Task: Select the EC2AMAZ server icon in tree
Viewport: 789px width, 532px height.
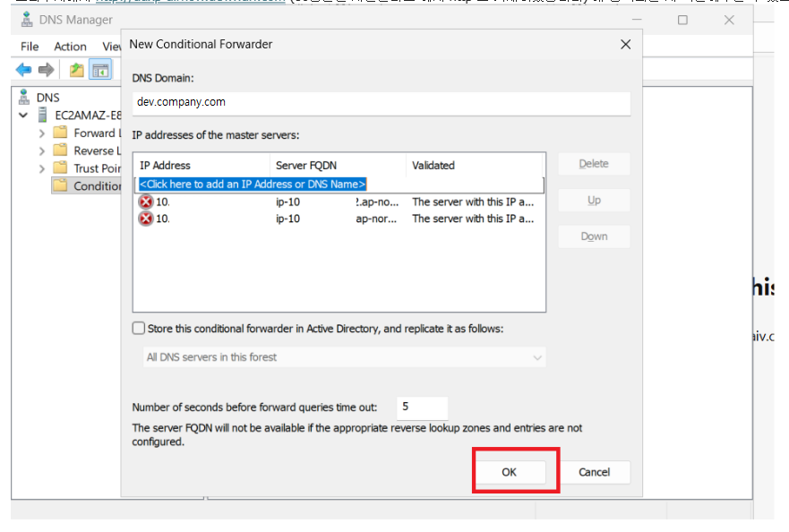Action: pyautogui.click(x=43, y=115)
